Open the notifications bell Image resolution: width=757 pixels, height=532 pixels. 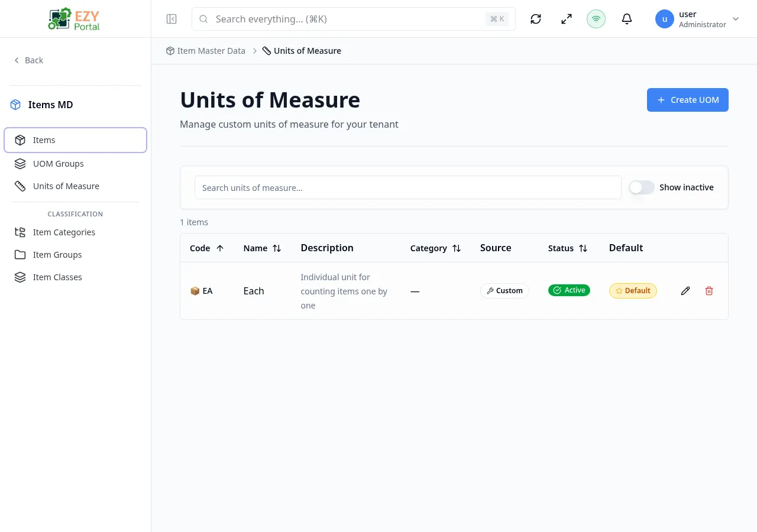627,19
